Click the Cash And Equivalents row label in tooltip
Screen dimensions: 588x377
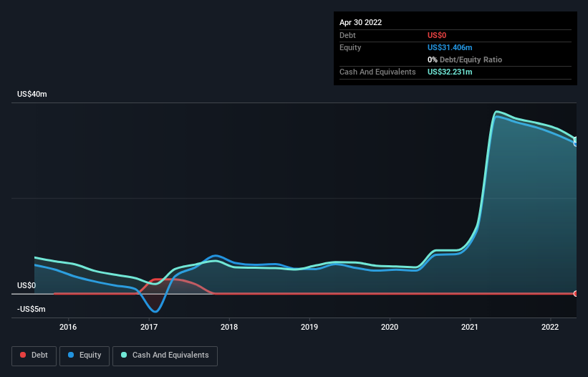pos(377,72)
